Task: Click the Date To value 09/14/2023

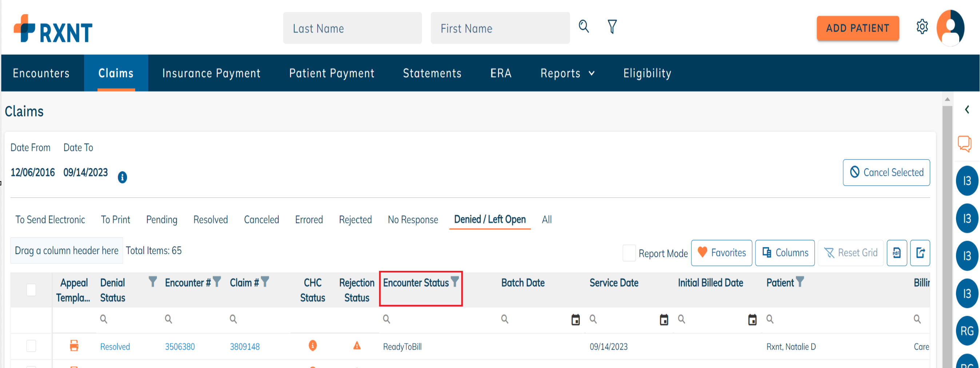Action: [x=85, y=173]
